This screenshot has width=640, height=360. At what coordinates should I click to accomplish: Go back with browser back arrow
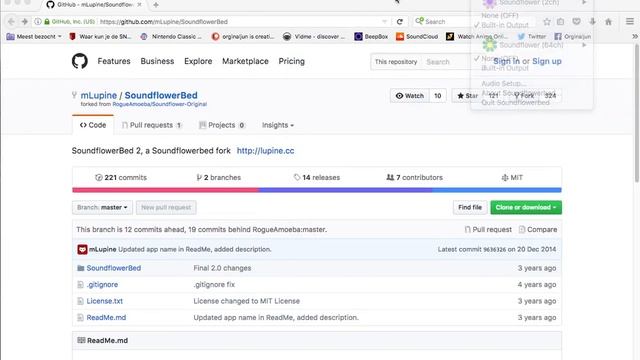click(11, 22)
